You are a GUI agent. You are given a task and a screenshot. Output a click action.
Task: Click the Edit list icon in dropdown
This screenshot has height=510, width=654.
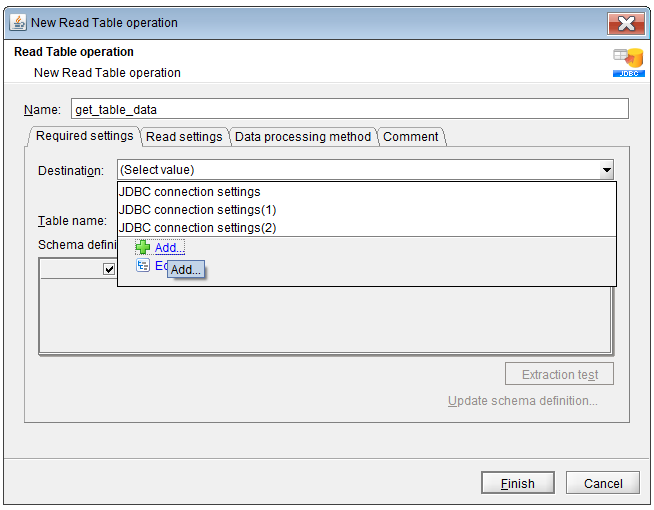click(143, 266)
